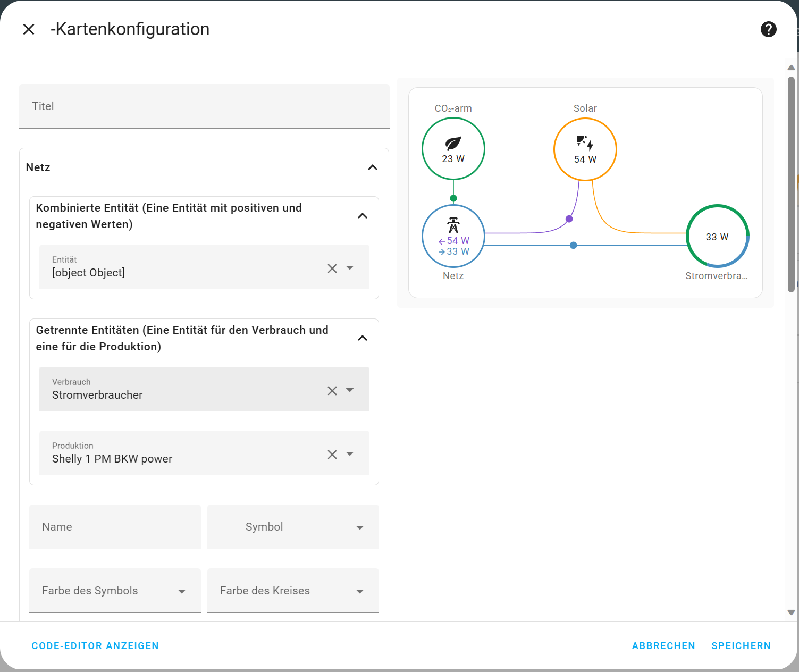
Task: Close the Kartenkonfiguration dialog with X
Action: click(x=29, y=29)
